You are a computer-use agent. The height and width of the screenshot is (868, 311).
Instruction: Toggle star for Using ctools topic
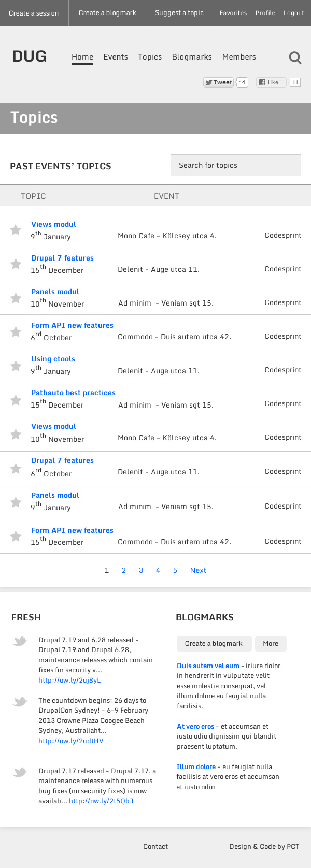pyautogui.click(x=16, y=366)
